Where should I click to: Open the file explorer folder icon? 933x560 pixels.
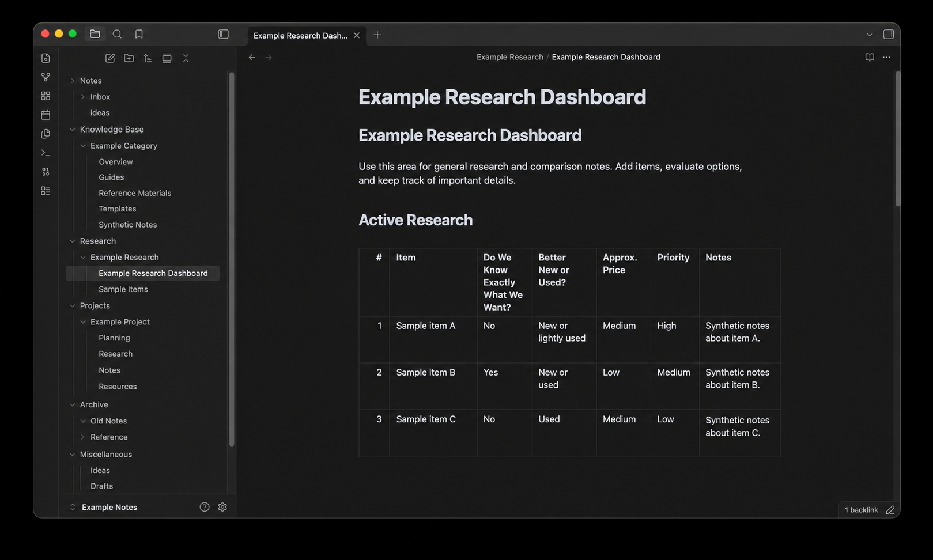coord(95,34)
